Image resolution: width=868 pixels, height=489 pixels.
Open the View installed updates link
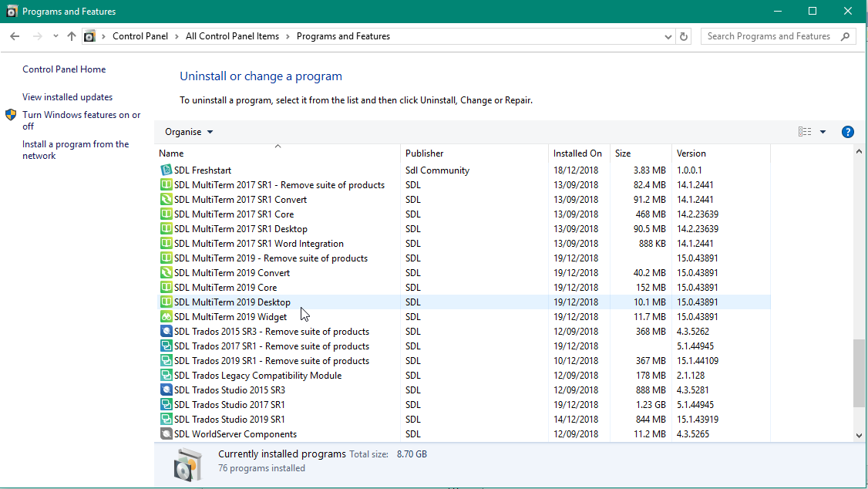coord(67,97)
